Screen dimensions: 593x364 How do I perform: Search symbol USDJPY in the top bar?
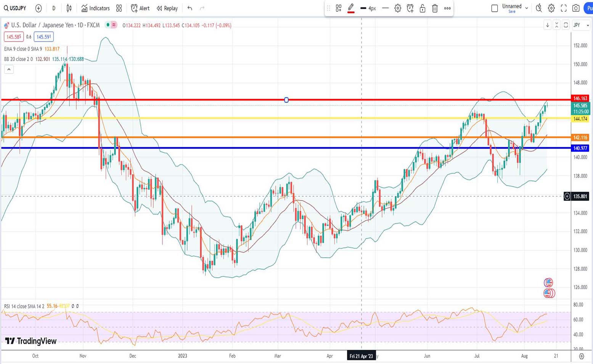point(15,8)
